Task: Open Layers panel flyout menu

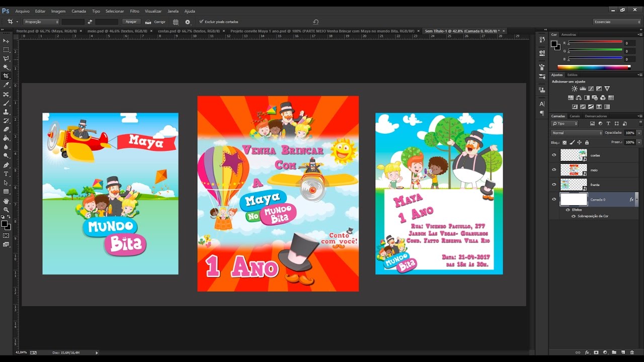Action: pos(640,116)
